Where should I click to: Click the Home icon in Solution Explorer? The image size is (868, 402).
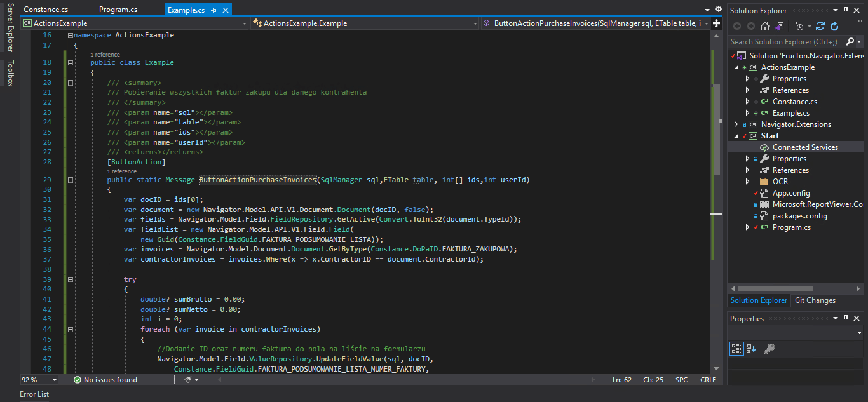pos(764,26)
